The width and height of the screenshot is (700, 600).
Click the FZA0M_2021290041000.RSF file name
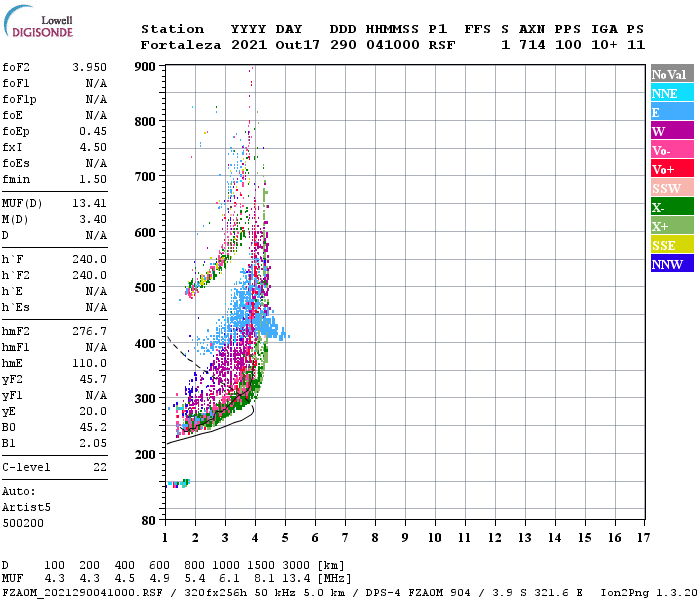pyautogui.click(x=82, y=592)
